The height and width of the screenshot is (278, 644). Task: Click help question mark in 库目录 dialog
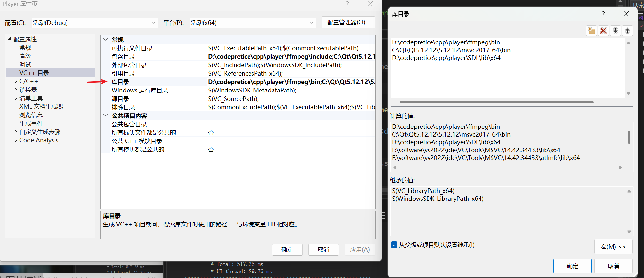603,14
